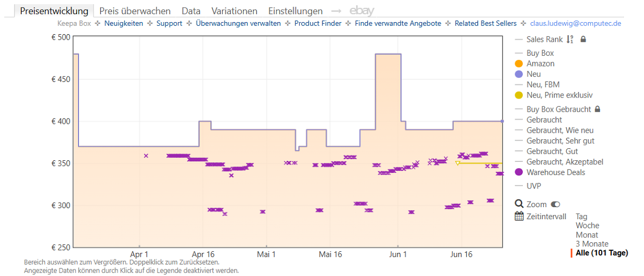
Task: Click the Zeitintervall calendar icon
Action: point(519,216)
